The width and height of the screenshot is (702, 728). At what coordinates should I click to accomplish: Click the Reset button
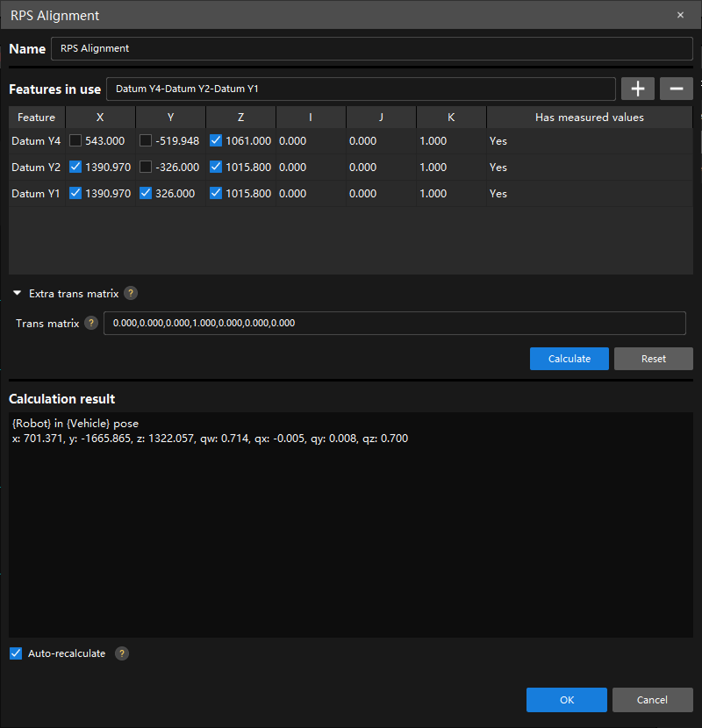click(x=653, y=359)
